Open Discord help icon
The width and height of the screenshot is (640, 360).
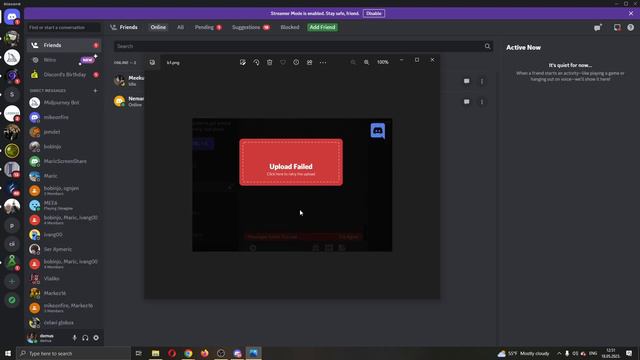coord(631,27)
